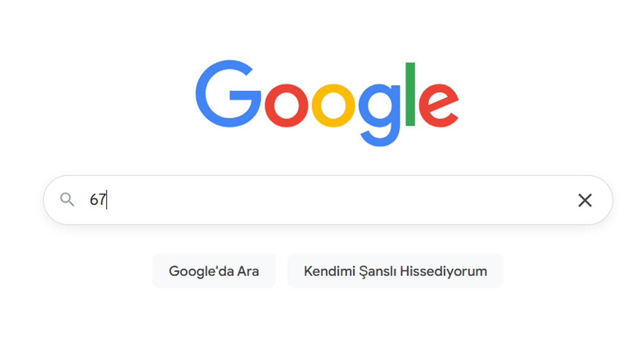Viewport: 644px width, 362px height.
Task: Click the magnifying glass search icon
Action: coord(67,200)
